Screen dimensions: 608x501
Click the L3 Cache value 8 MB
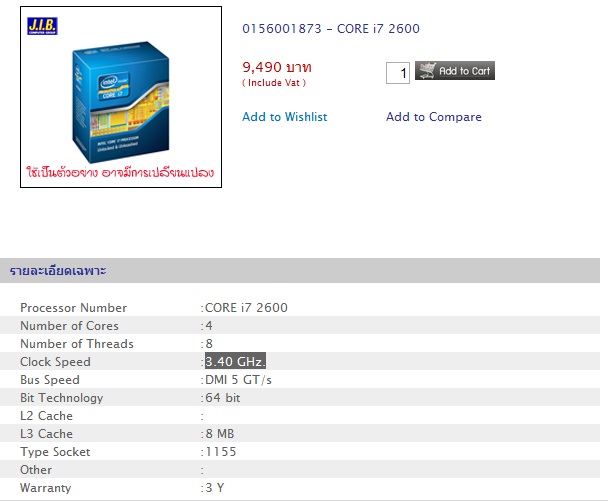click(x=219, y=434)
